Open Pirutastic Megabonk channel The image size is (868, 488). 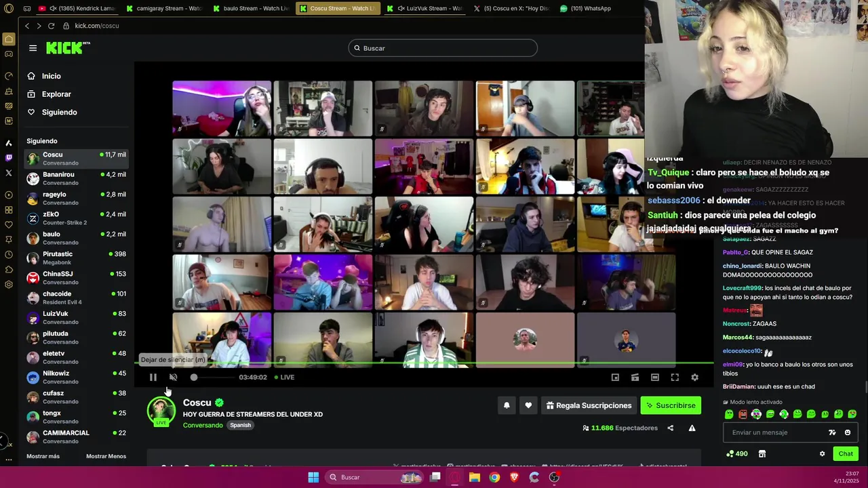pos(76,258)
